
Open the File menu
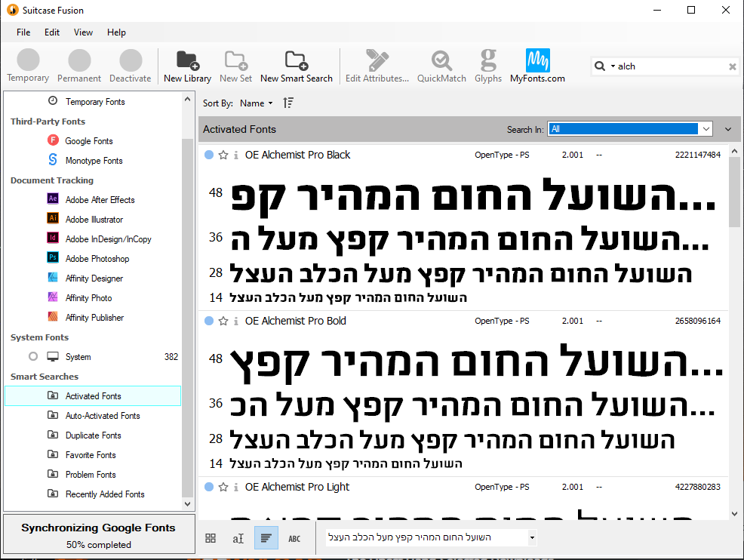coord(23,32)
